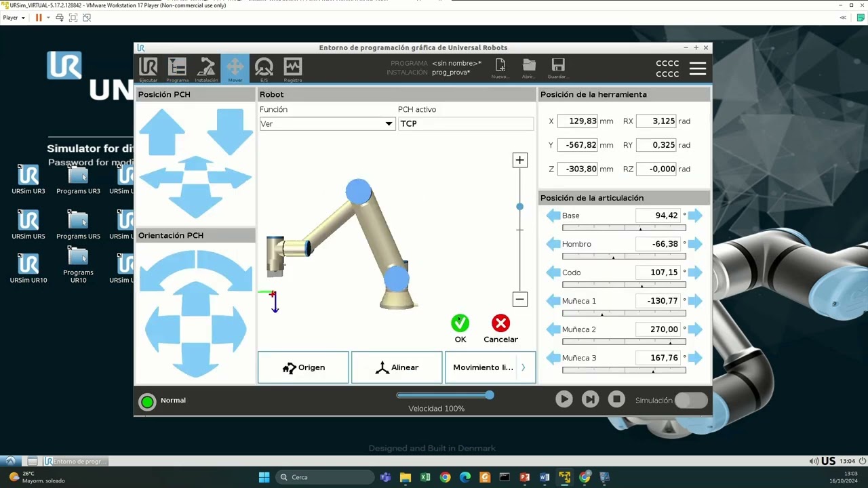The image size is (868, 488).
Task: Open Programs UR5 desktop folder
Action: click(78, 225)
